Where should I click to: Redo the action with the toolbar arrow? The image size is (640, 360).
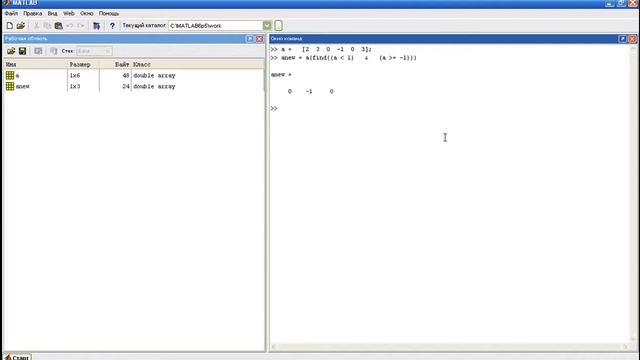click(x=81, y=26)
